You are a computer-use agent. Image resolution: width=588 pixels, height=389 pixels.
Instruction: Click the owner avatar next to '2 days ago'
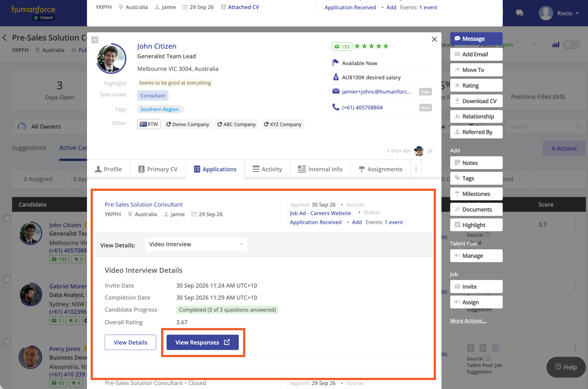(419, 151)
